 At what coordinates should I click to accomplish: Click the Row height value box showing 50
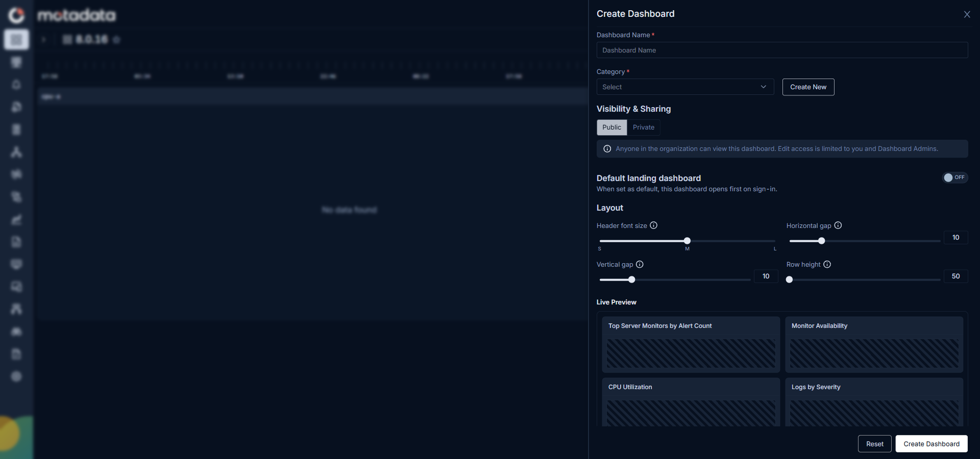coord(955,276)
